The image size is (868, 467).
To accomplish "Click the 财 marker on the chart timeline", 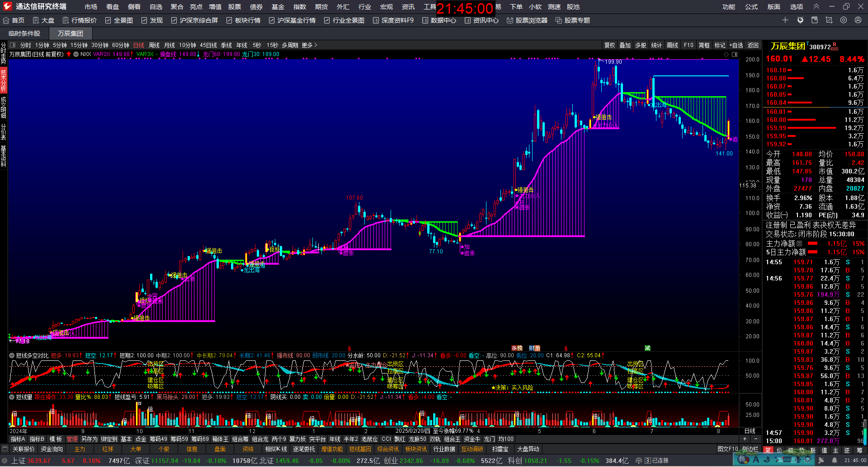I will click(x=532, y=348).
